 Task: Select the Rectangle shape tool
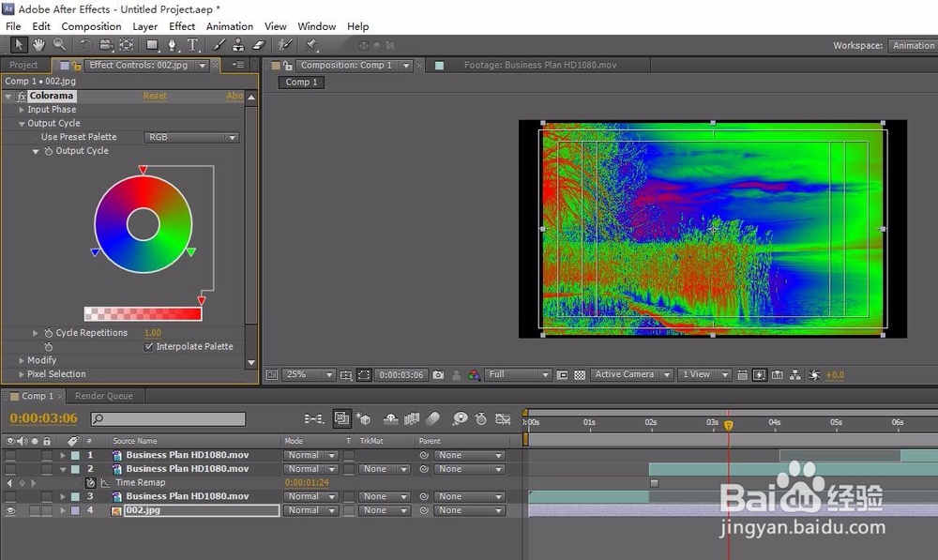point(153,45)
